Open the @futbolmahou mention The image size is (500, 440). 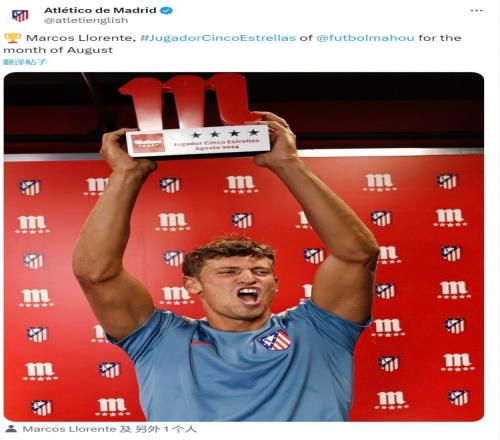pos(365,38)
